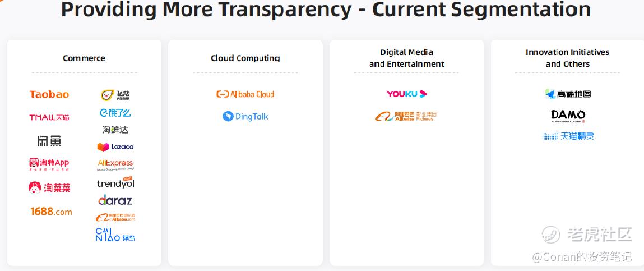Screen dimensions: 644x271
Task: Click the Trendyol logo
Action: point(115,183)
